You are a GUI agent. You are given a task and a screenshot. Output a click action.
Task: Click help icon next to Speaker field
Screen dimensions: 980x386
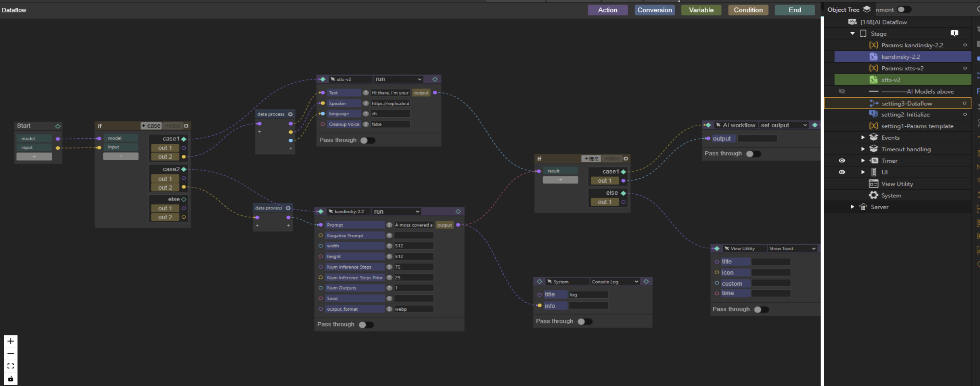click(x=366, y=104)
